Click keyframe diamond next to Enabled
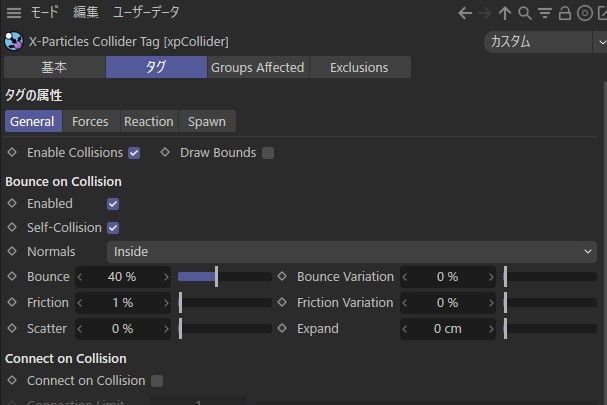This screenshot has width=607, height=405. pyautogui.click(x=12, y=203)
